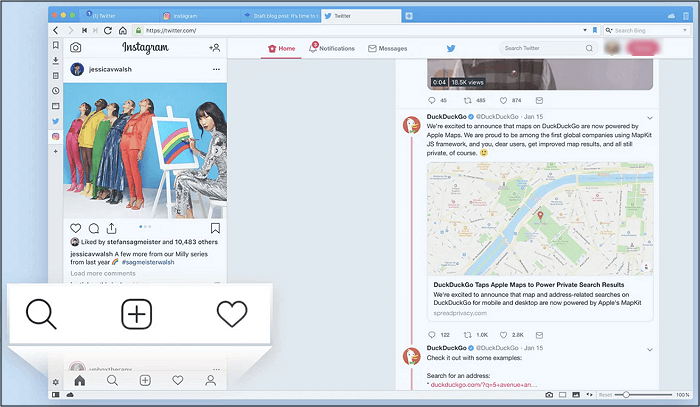Viewport: 700px width, 407px height.
Task: Switch to the Draft blog post tab
Action: point(280,16)
